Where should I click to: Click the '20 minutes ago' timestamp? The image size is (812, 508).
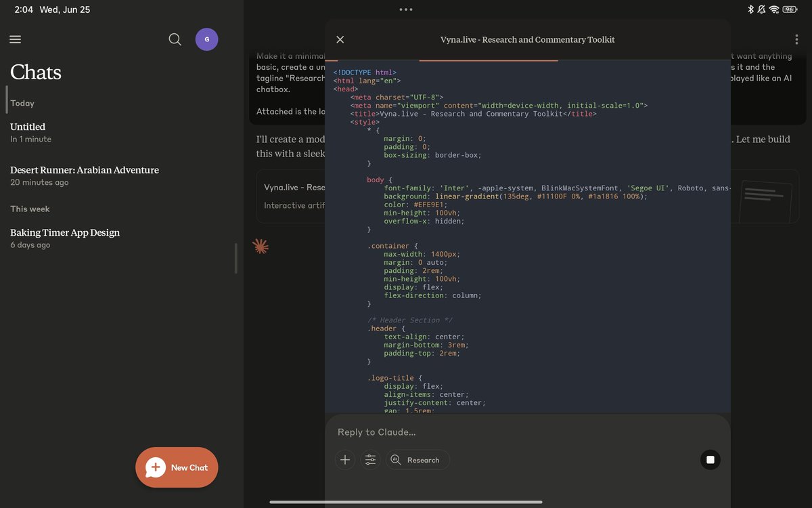click(39, 182)
